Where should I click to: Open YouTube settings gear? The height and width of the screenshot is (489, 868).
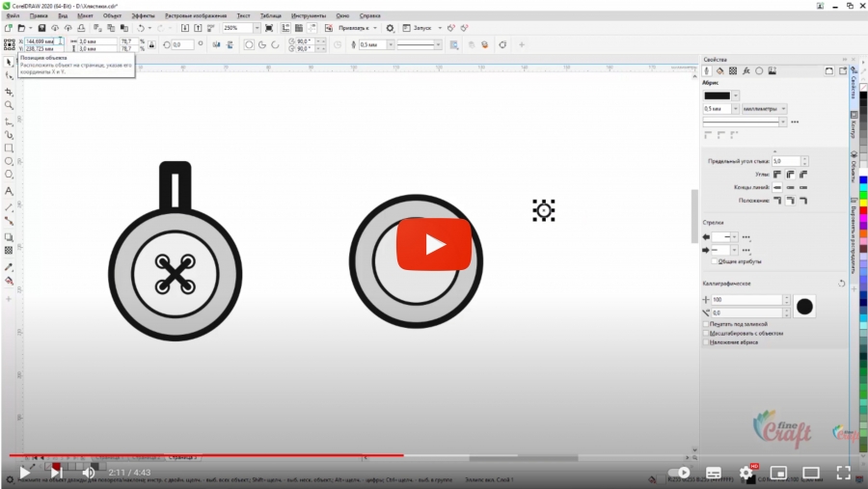point(746,473)
